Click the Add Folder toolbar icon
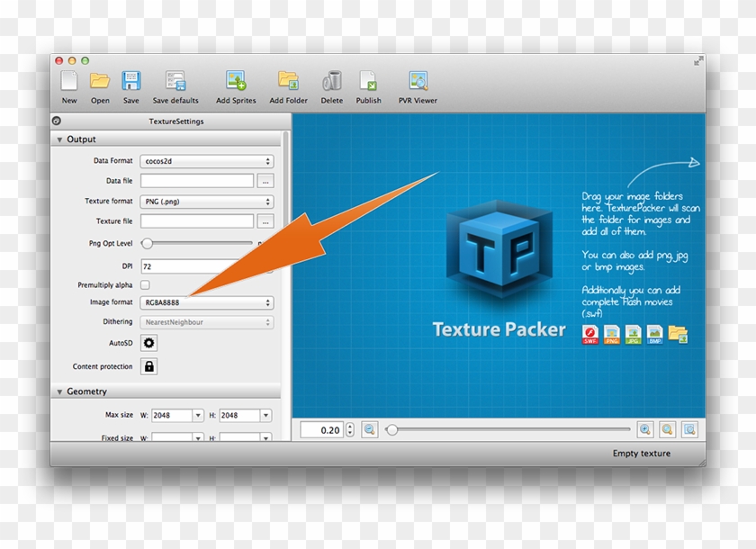Image resolution: width=756 pixels, height=549 pixels. pyautogui.click(x=288, y=81)
